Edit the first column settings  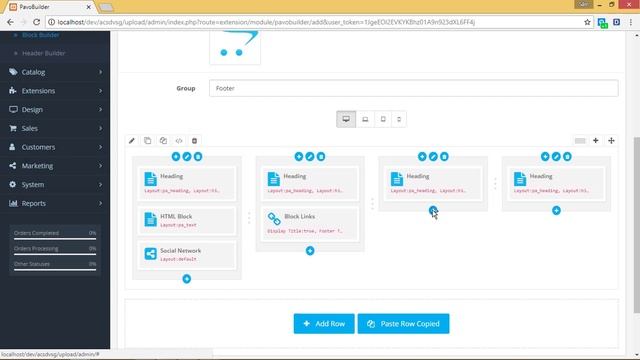click(187, 156)
